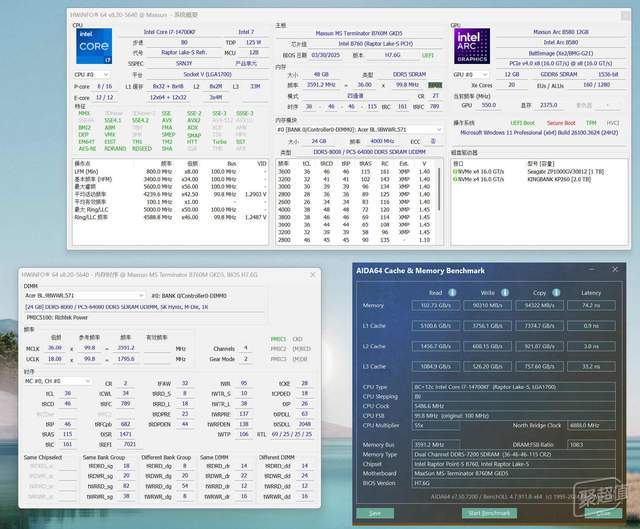Image resolution: width=640 pixels, height=529 pixels.
Task: Click the Ring/LLC frequency row
Action: coord(170,218)
